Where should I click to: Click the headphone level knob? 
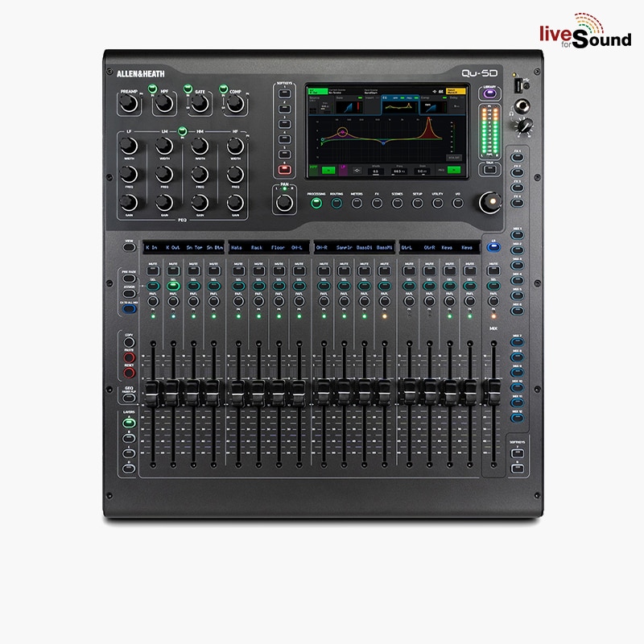pos(524,126)
